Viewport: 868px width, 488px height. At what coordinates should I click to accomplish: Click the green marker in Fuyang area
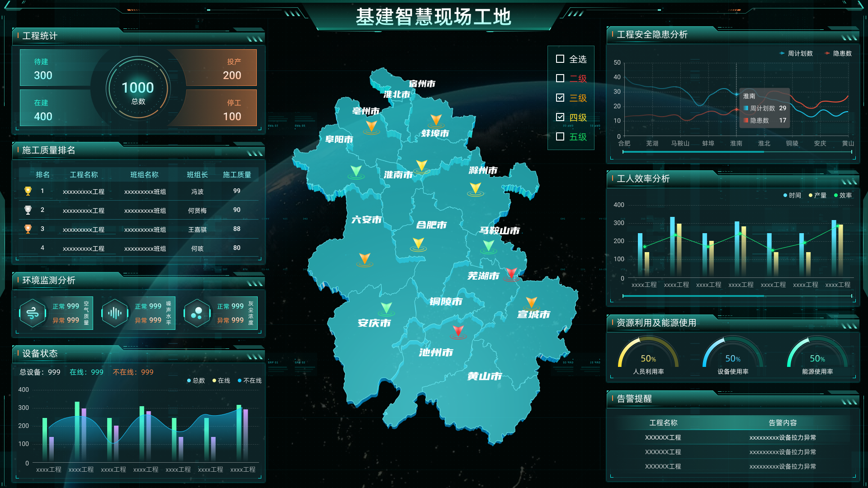356,171
